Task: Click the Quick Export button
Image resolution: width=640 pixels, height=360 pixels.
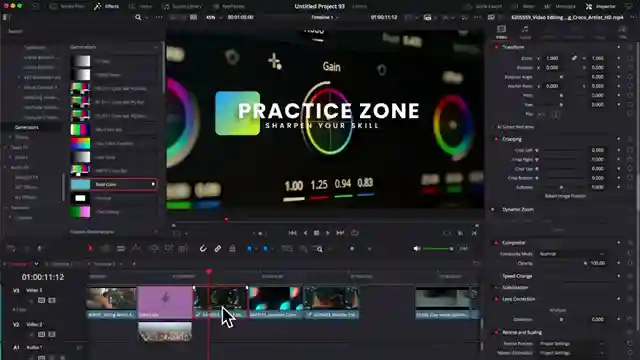Action: (483, 7)
